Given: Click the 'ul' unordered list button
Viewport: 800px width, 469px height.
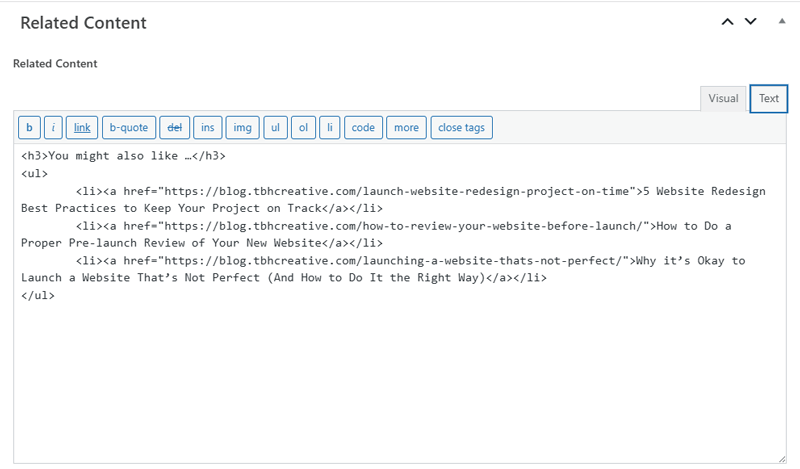Looking at the screenshot, I should pyautogui.click(x=275, y=128).
